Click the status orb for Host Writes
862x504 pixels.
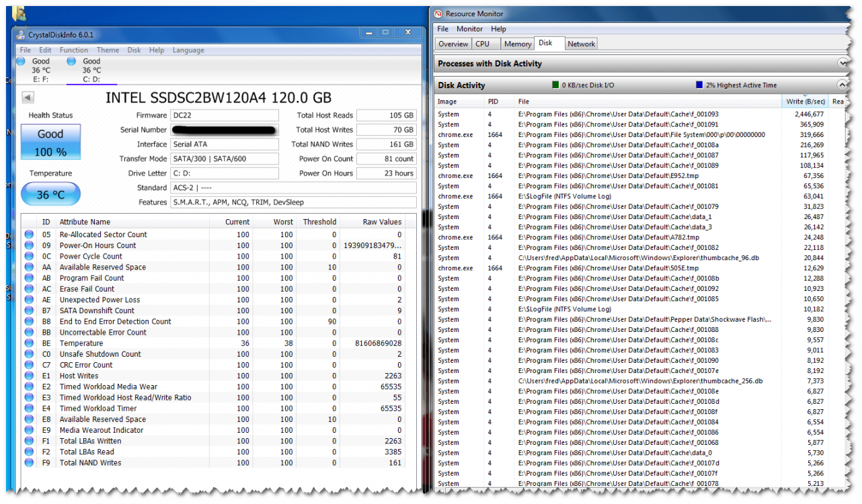pos(29,376)
